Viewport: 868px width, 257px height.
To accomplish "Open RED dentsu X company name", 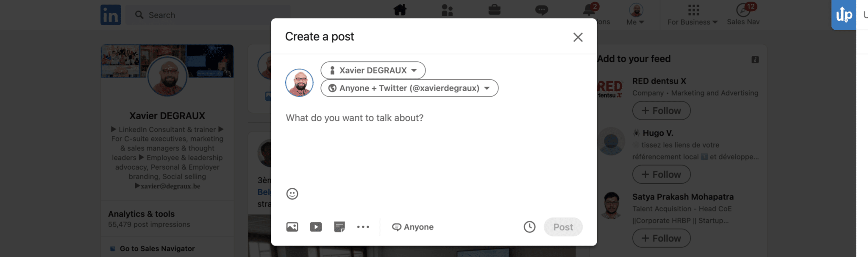I will coord(659,81).
